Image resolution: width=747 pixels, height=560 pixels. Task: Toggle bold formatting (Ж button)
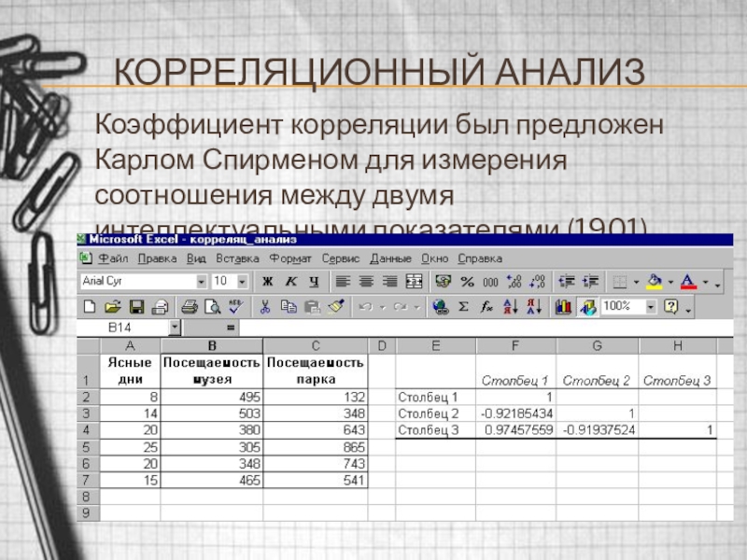[267, 281]
